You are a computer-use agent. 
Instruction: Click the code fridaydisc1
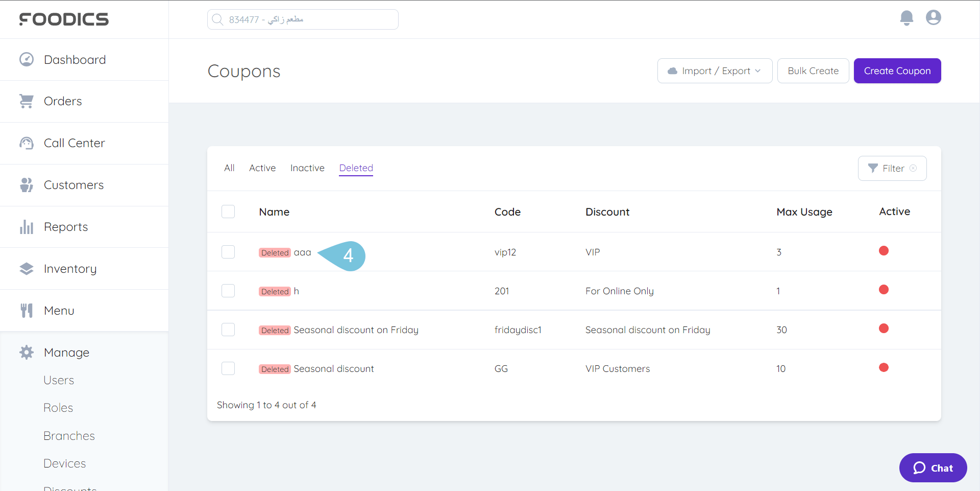[518, 330]
